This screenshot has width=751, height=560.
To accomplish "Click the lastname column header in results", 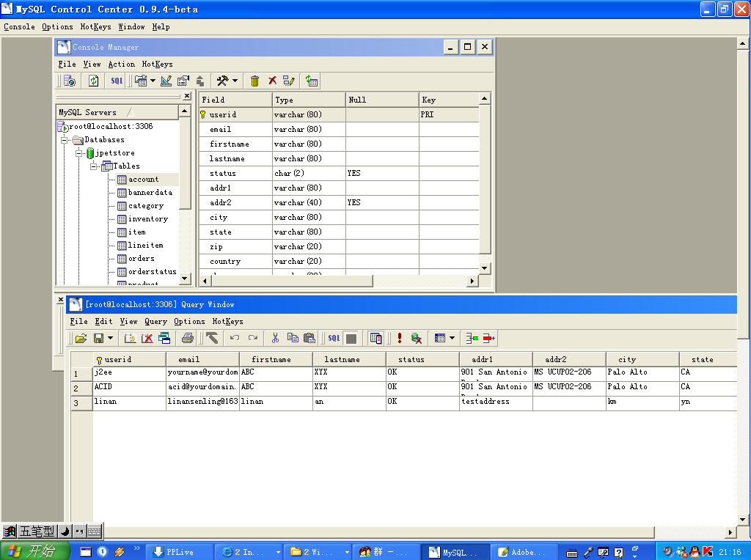I will pos(349,359).
